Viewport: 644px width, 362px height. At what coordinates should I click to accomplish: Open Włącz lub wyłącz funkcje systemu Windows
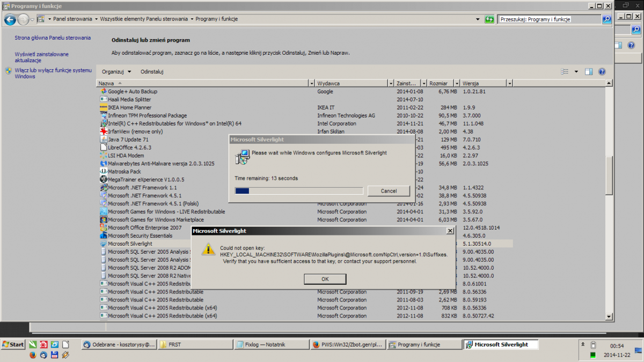point(53,73)
